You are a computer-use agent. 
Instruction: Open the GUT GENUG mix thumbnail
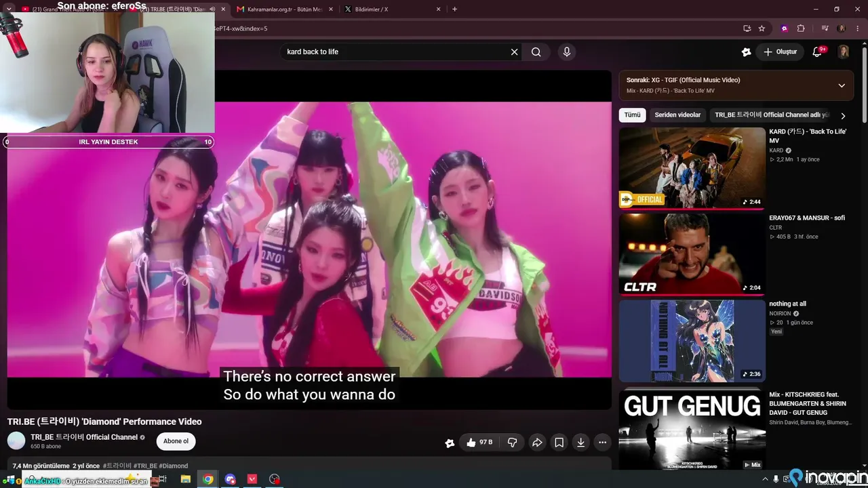pos(692,428)
